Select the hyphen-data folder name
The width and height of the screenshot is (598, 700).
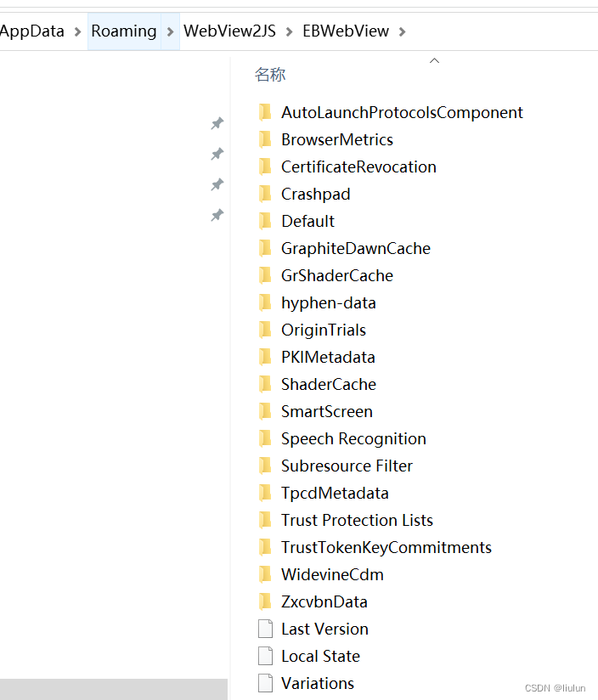(329, 303)
